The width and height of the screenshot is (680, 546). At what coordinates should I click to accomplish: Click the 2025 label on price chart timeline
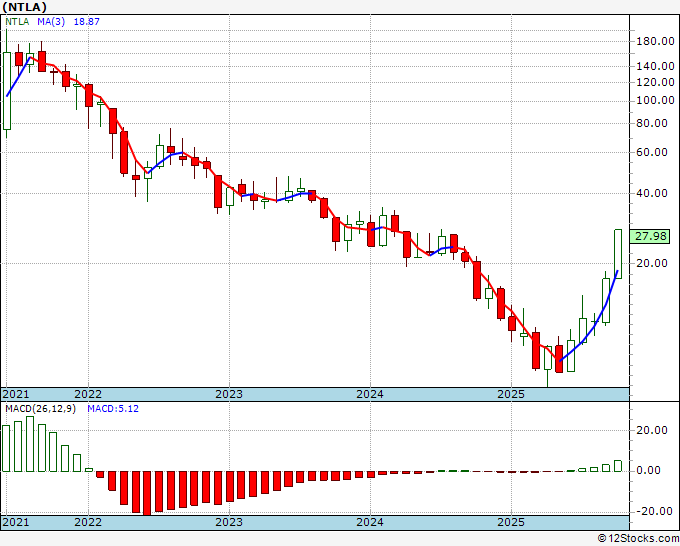click(511, 394)
